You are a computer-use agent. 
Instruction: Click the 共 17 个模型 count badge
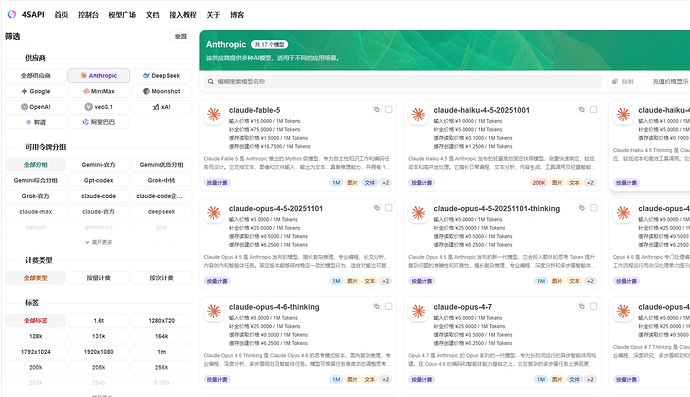[x=269, y=44]
